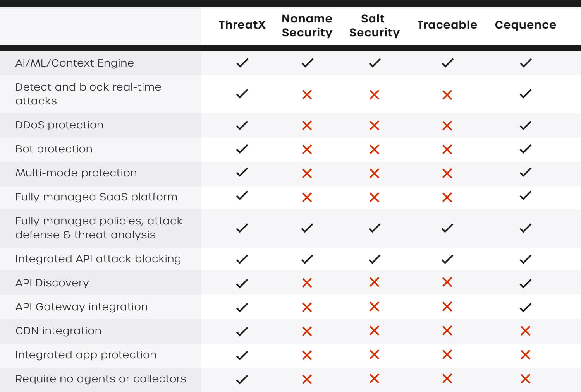
Task: Select the Salt Security column header
Action: click(374, 26)
